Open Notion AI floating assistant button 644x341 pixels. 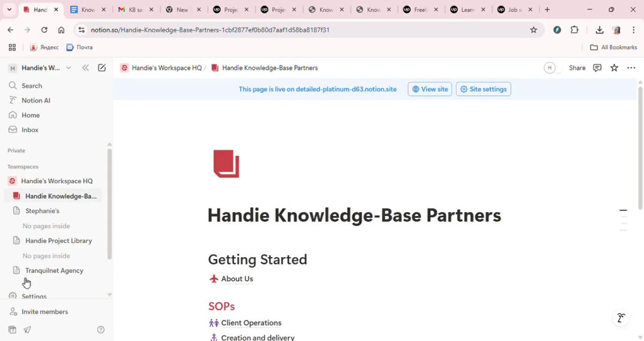(621, 318)
